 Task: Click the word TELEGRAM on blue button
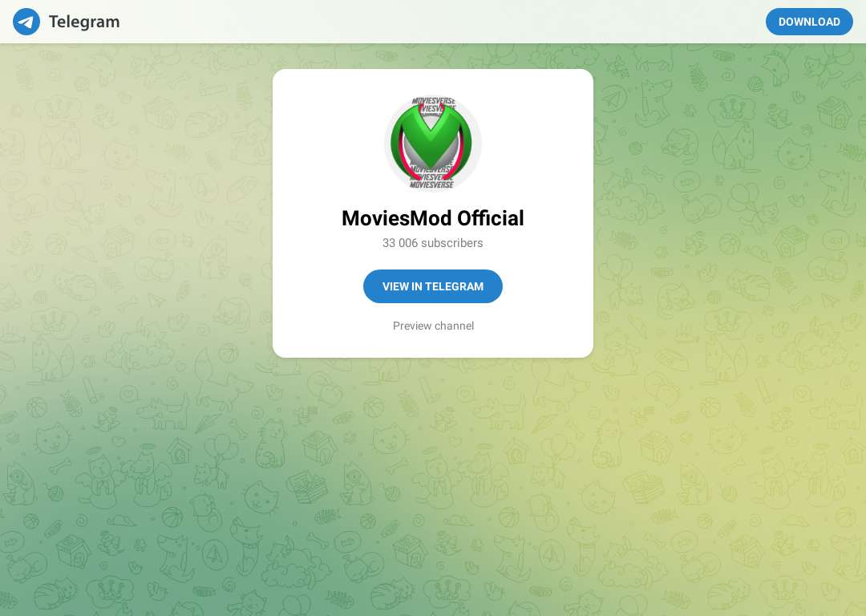(454, 286)
